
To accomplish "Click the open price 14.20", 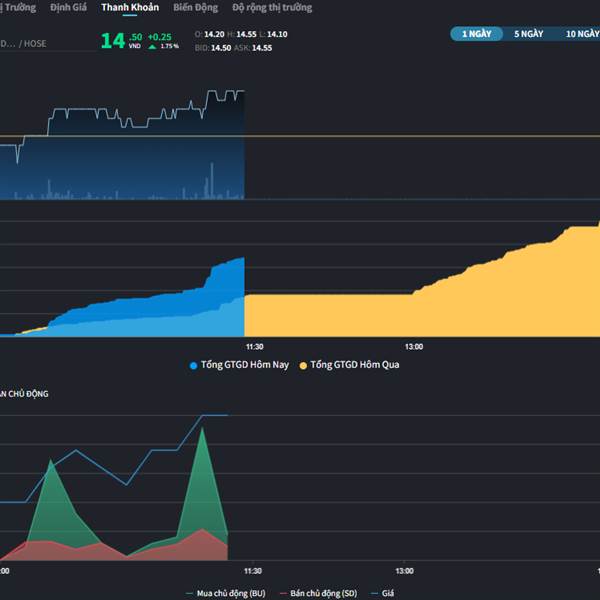I will coord(214,34).
